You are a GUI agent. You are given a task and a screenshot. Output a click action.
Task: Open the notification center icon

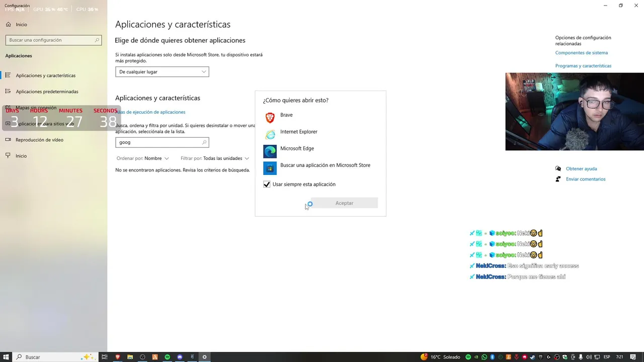coord(633,357)
